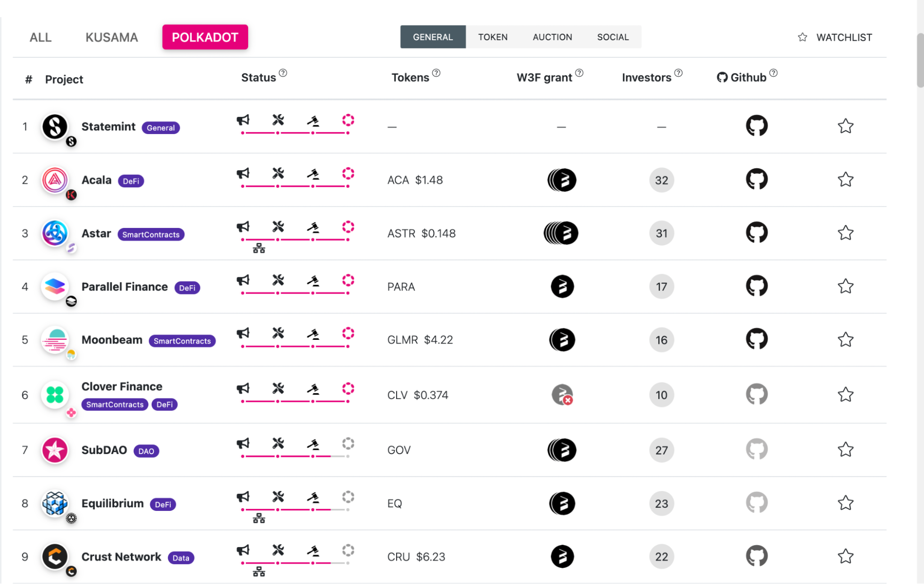Star Moonbeam for watchlist
Screen dimensions: 924x584
click(845, 340)
